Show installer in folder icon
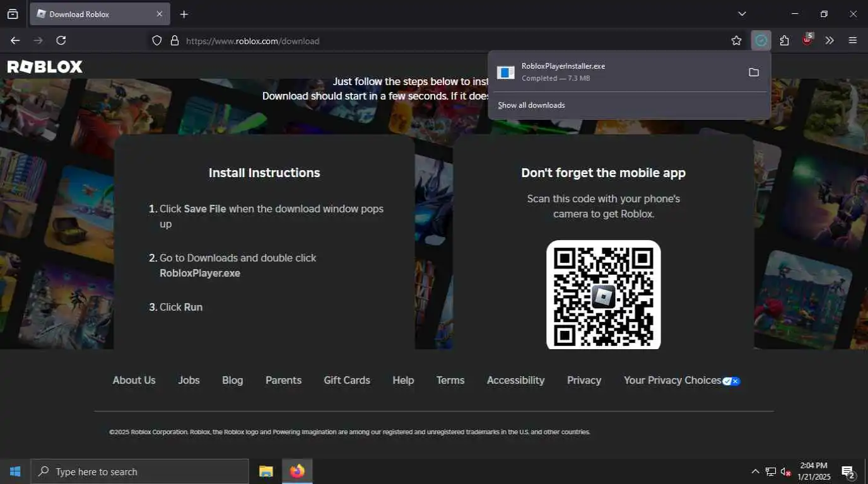Viewport: 868px width, 484px height. pyautogui.click(x=754, y=72)
